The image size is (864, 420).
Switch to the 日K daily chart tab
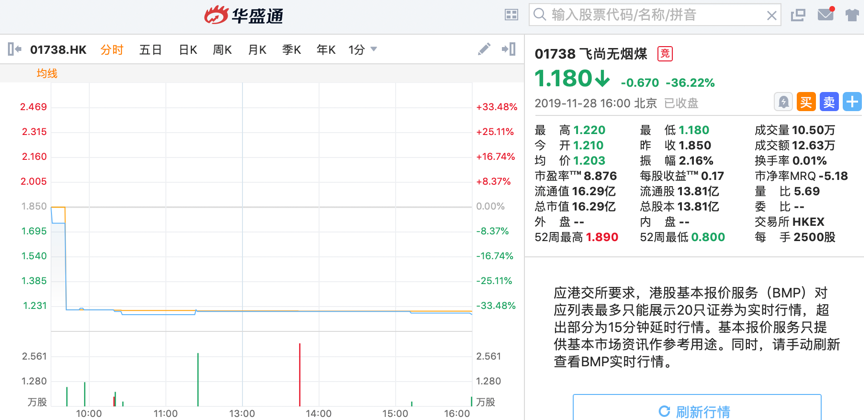(x=188, y=49)
